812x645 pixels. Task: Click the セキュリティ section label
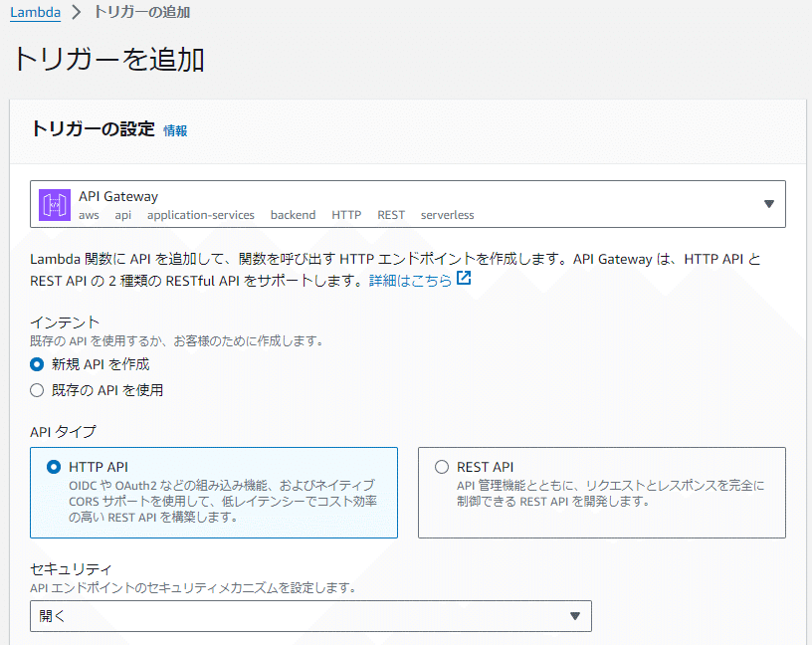pos(71,568)
